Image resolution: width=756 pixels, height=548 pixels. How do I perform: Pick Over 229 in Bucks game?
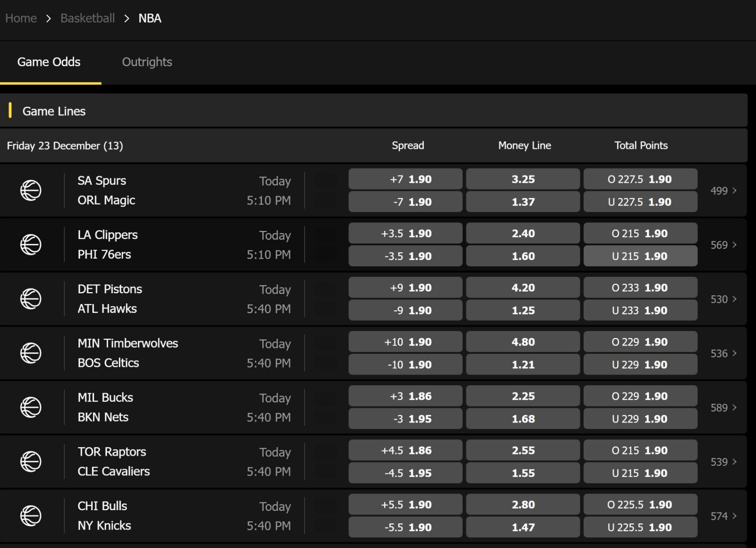(x=640, y=396)
